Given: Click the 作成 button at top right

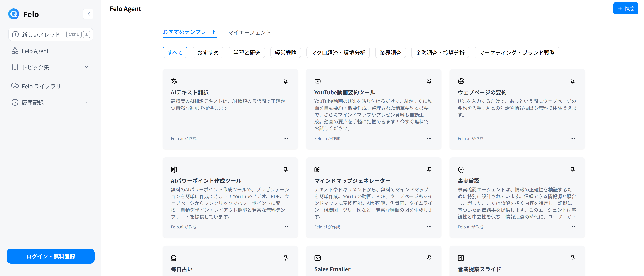Looking at the screenshot, I should (x=625, y=8).
